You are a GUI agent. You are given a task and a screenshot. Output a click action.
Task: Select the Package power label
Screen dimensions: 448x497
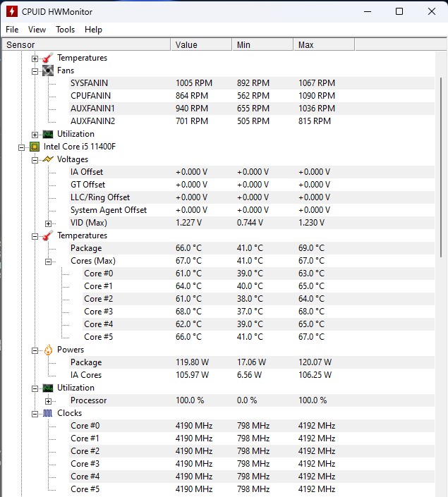[86, 362]
